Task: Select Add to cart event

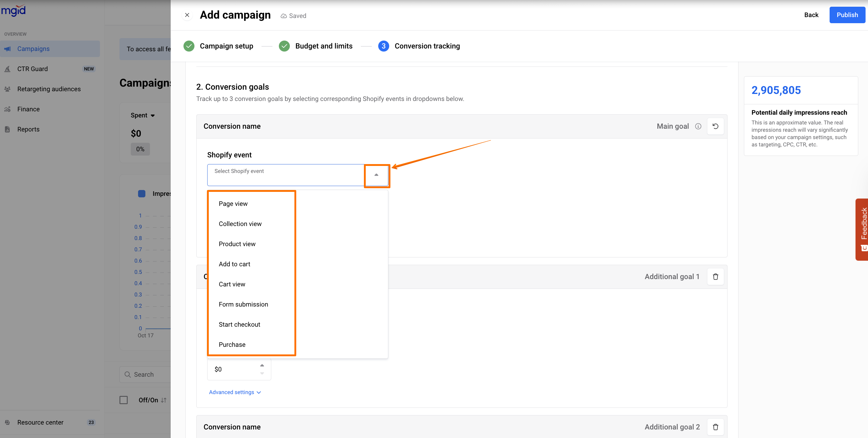Action: [234, 264]
